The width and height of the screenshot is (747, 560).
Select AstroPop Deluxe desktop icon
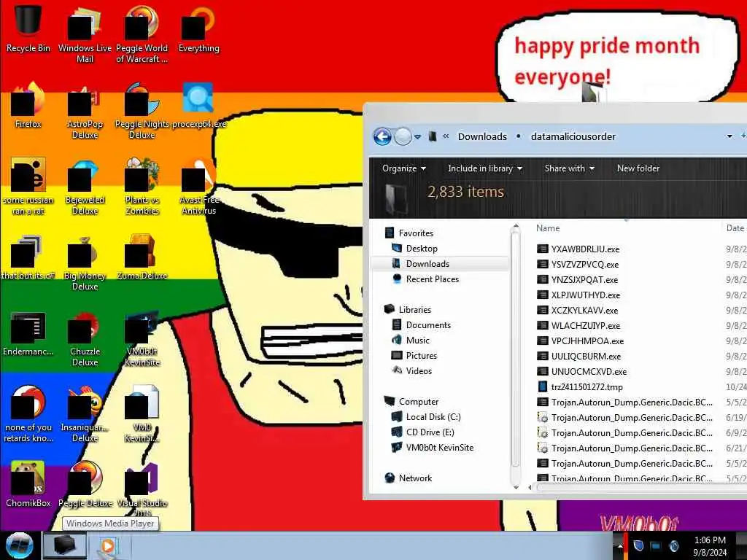point(85,111)
